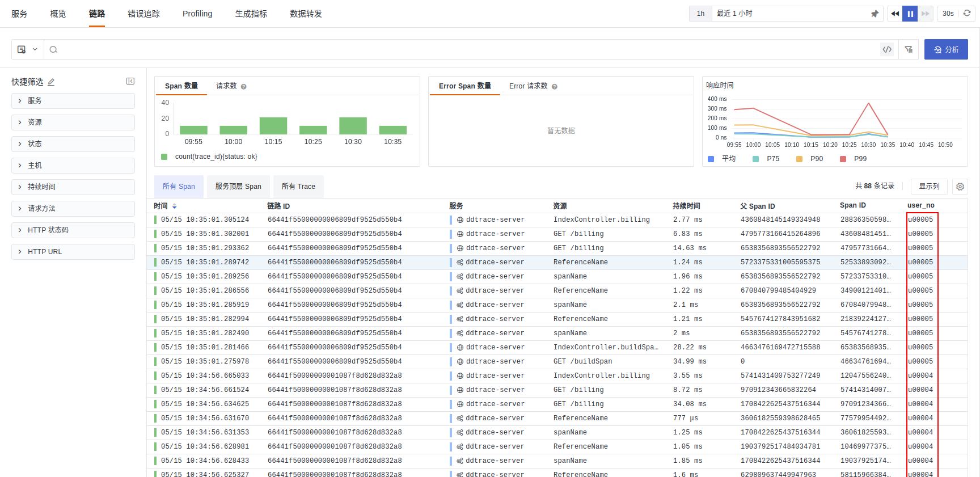Open span row at 10:35:01.305124
The image size is (980, 477).
557,219
